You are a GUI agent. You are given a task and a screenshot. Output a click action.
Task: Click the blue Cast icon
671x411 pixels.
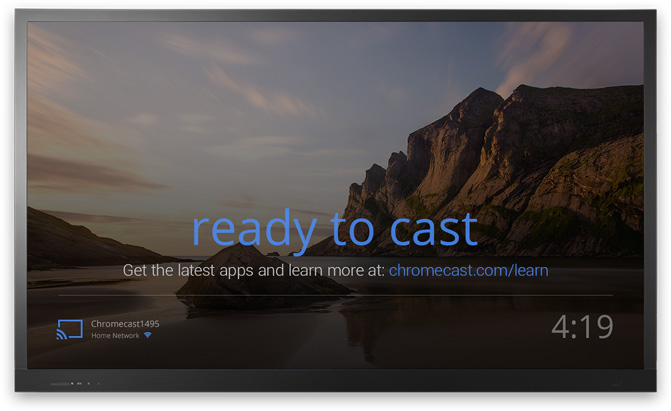(69, 329)
